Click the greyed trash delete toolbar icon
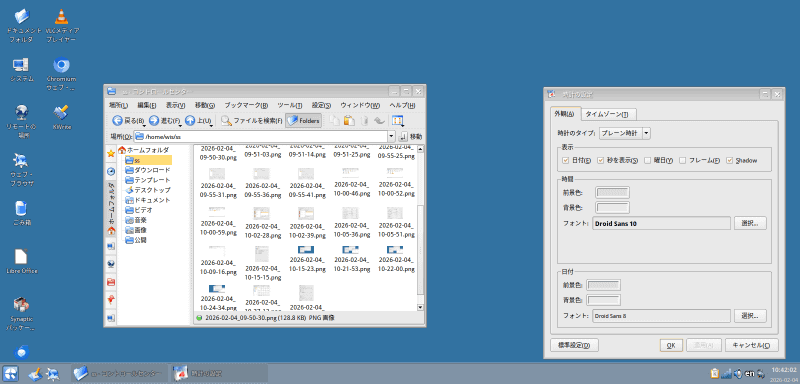Screen dimensions: 800x384 [x=364, y=121]
